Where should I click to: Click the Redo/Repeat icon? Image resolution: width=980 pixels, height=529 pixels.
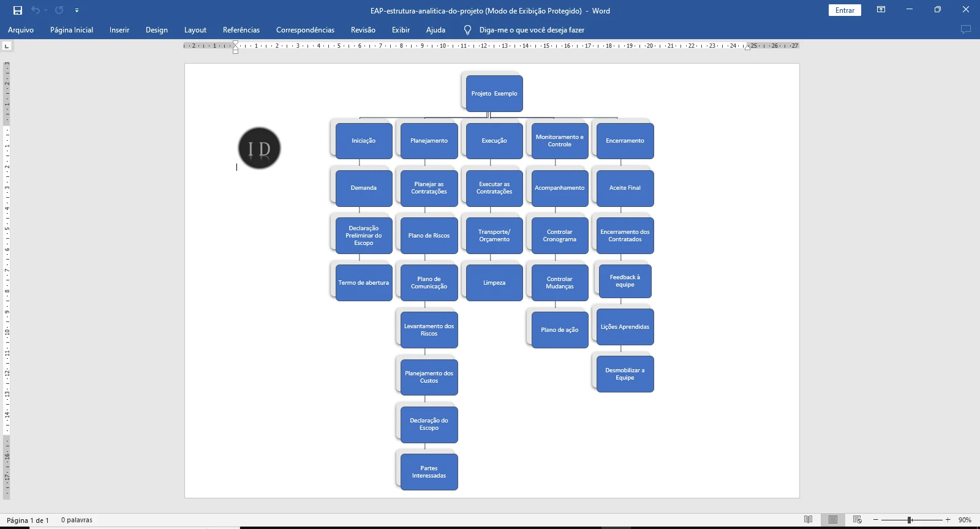[59, 10]
